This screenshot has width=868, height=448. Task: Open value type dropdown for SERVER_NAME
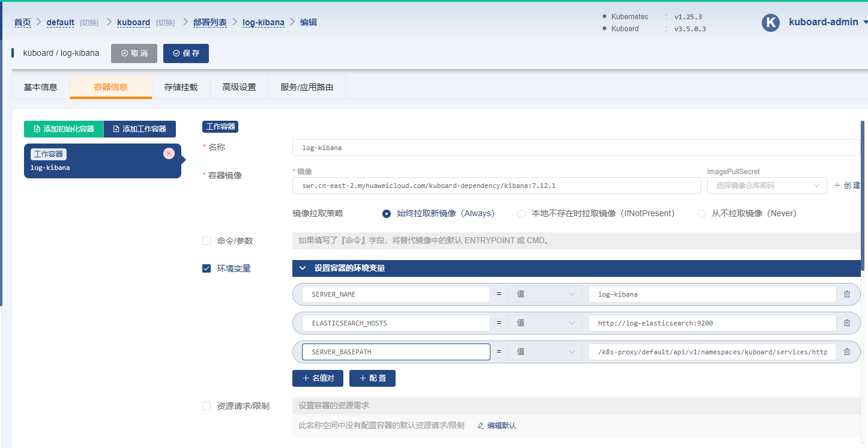point(544,294)
